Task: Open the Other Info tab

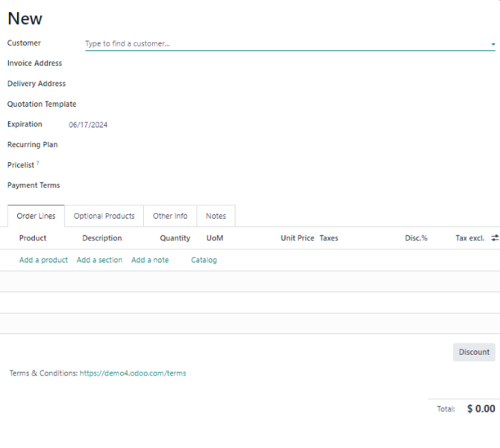Action: pos(169,216)
